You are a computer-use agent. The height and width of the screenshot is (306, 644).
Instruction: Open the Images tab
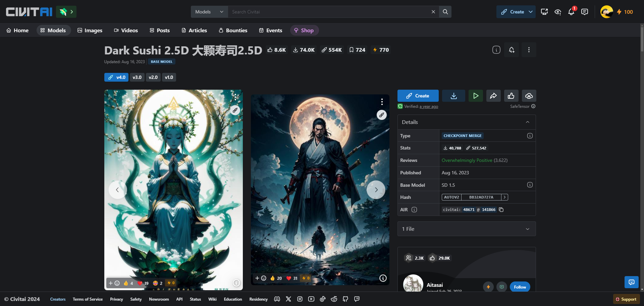(x=90, y=30)
